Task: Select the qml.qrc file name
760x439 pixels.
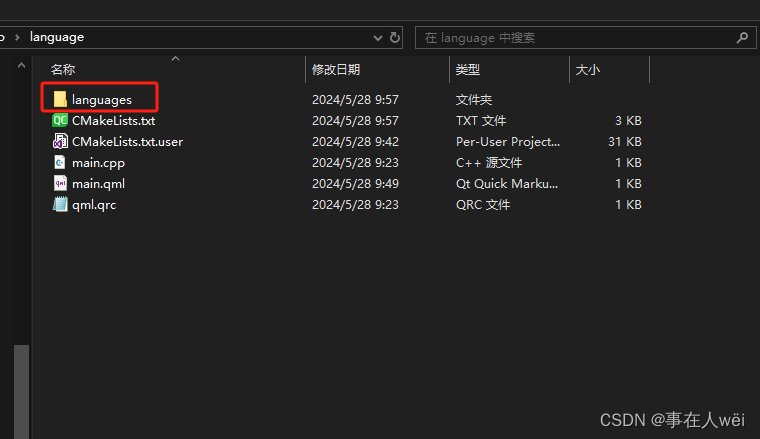Action: [94, 205]
